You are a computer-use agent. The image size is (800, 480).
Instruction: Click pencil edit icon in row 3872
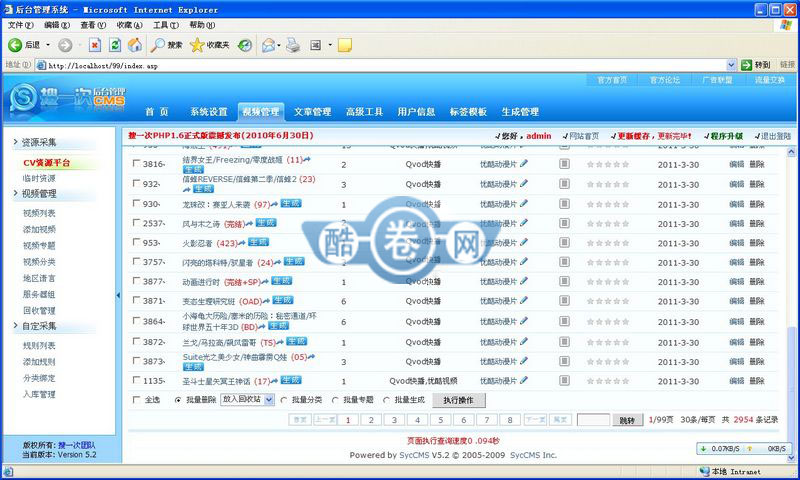click(x=523, y=341)
